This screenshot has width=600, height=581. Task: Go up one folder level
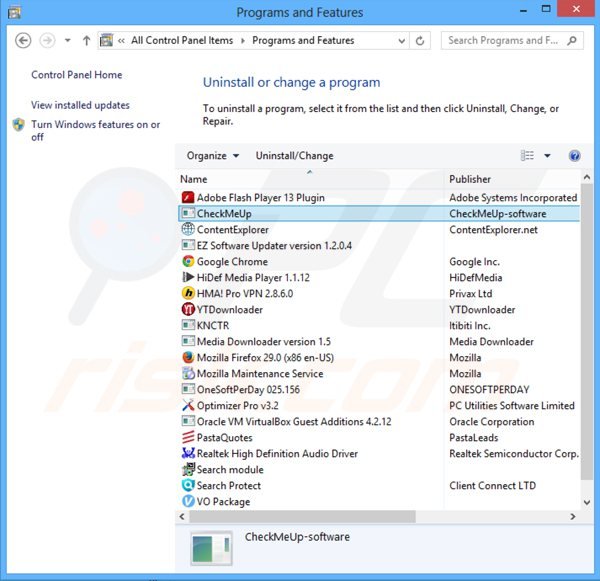(x=86, y=41)
